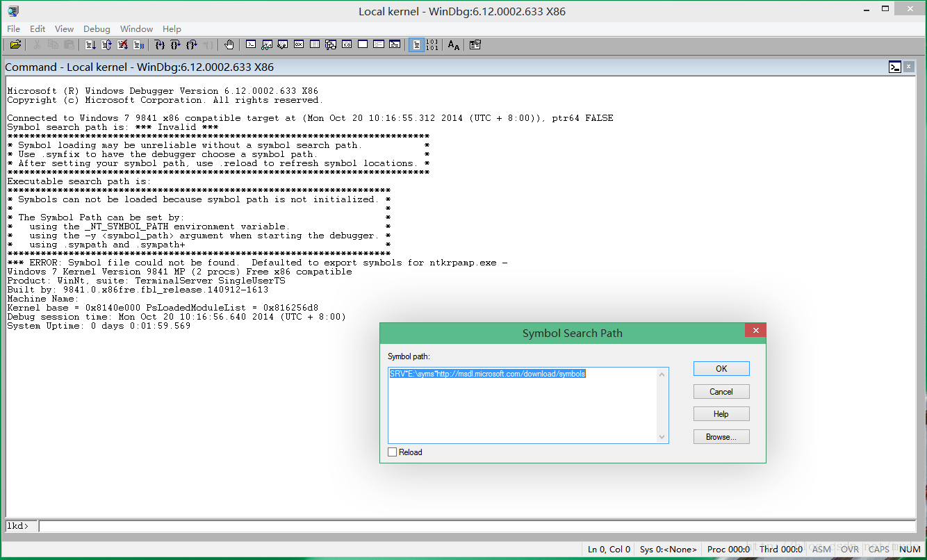Click the CAPS status bar indicator

(879, 549)
